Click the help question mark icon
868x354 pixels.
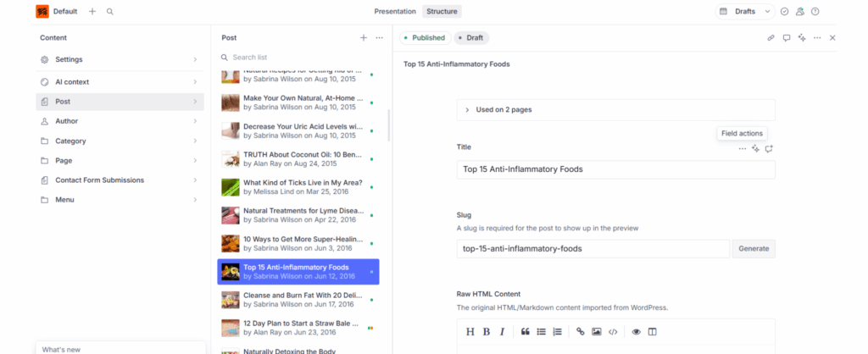pyautogui.click(x=815, y=12)
